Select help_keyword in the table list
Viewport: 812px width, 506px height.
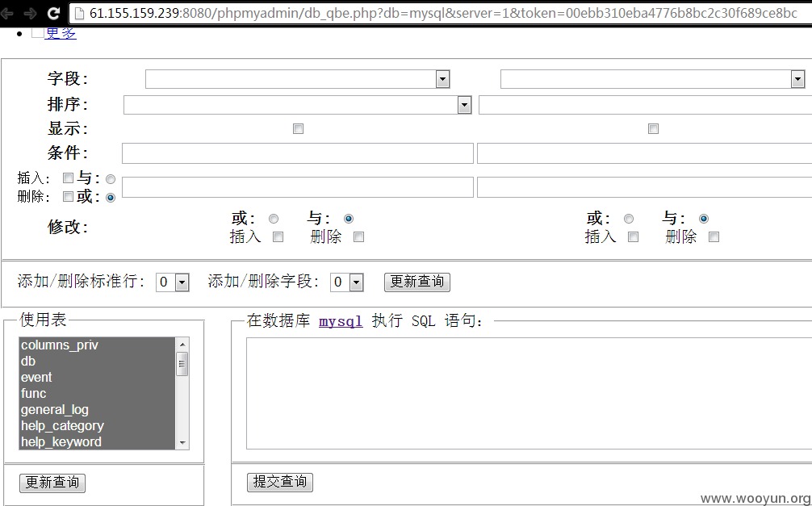click(x=98, y=441)
